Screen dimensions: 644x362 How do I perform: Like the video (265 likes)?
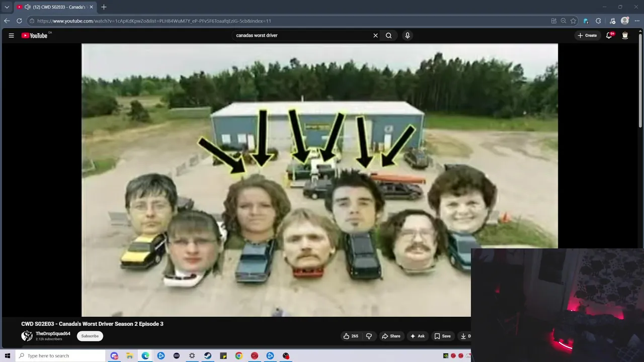[x=351, y=336]
